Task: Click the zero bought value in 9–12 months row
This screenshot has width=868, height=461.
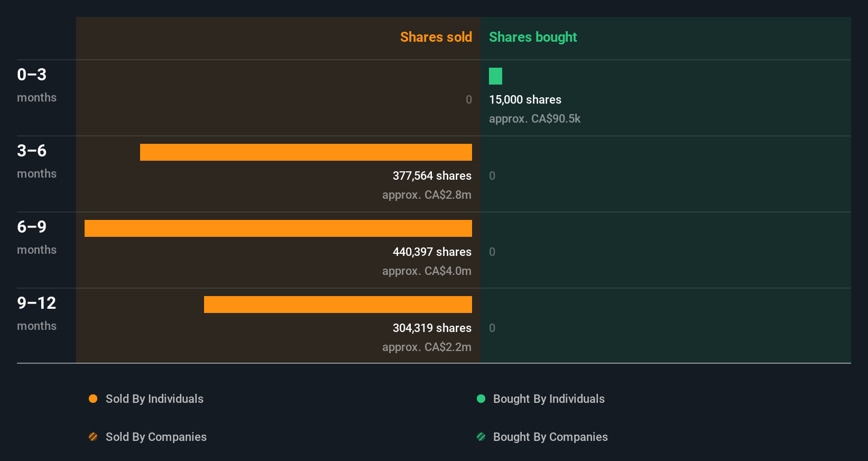Action: pyautogui.click(x=492, y=328)
